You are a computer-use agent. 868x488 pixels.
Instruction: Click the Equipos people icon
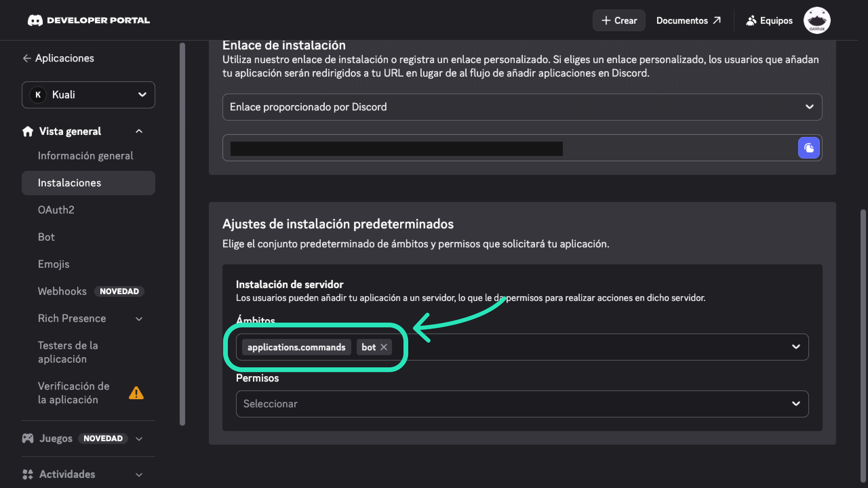[751, 20]
